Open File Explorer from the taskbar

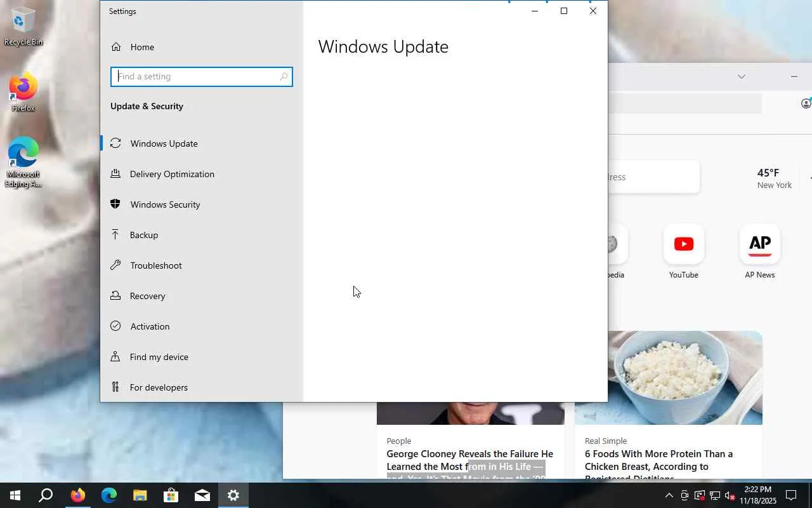point(140,495)
